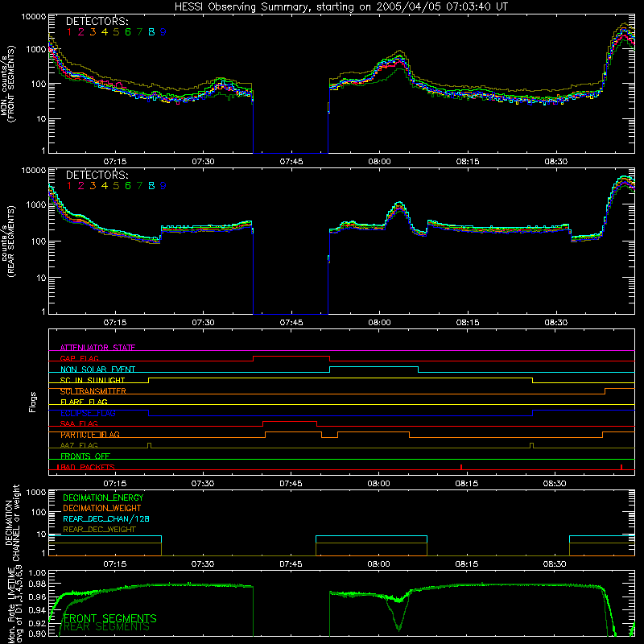The image size is (644, 644).
Task: Select the FLARE_FLAG label
Action: (x=84, y=402)
